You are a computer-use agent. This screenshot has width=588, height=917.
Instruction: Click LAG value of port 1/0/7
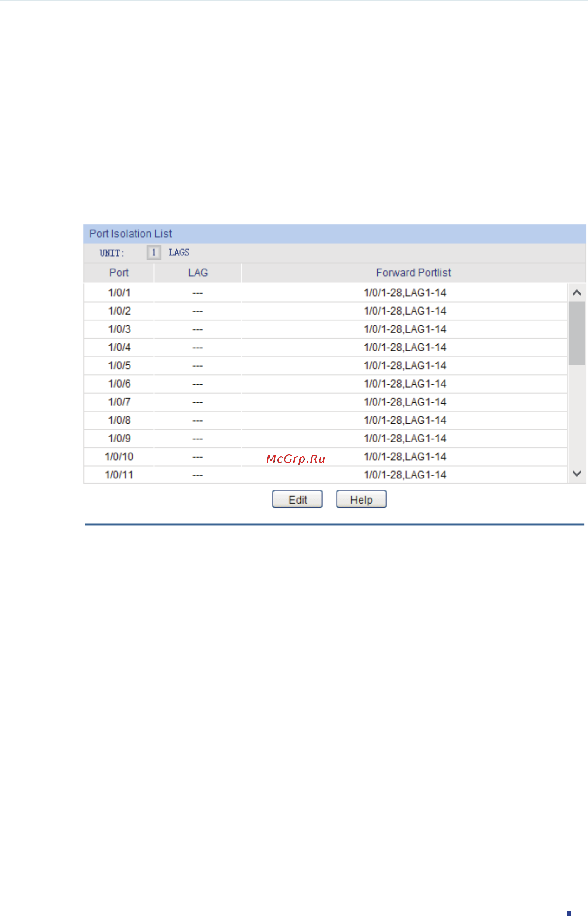coord(197,402)
